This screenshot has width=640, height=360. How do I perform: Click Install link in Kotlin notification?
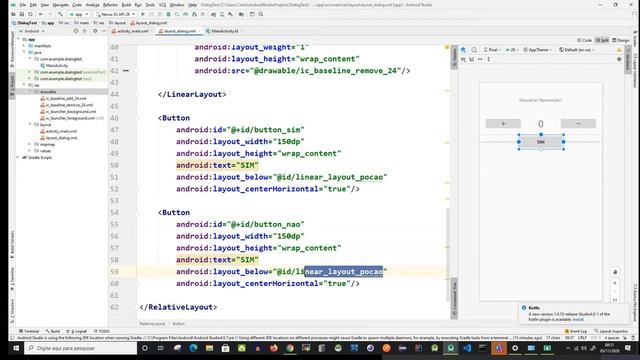click(578, 320)
